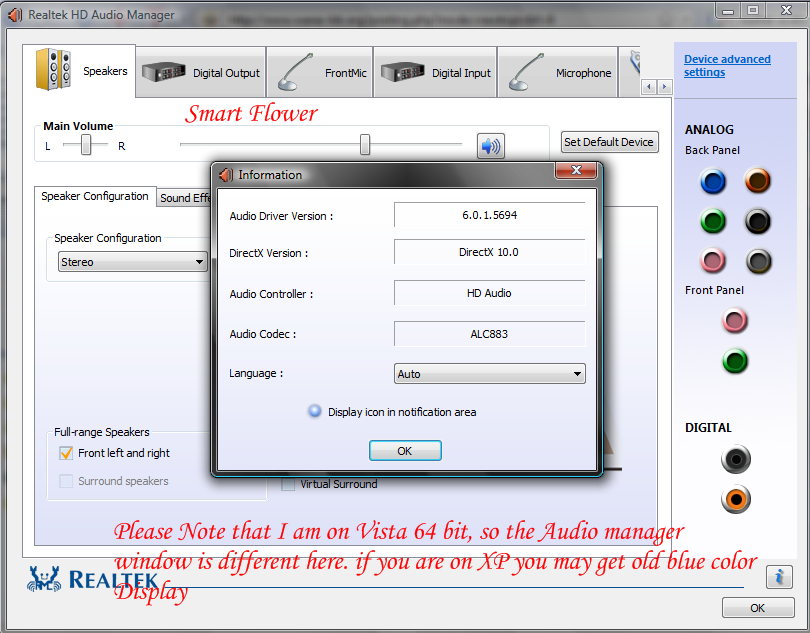Open the information tooltip via the bottom-right i icon
Image resolution: width=810 pixels, height=633 pixels.
tap(779, 577)
